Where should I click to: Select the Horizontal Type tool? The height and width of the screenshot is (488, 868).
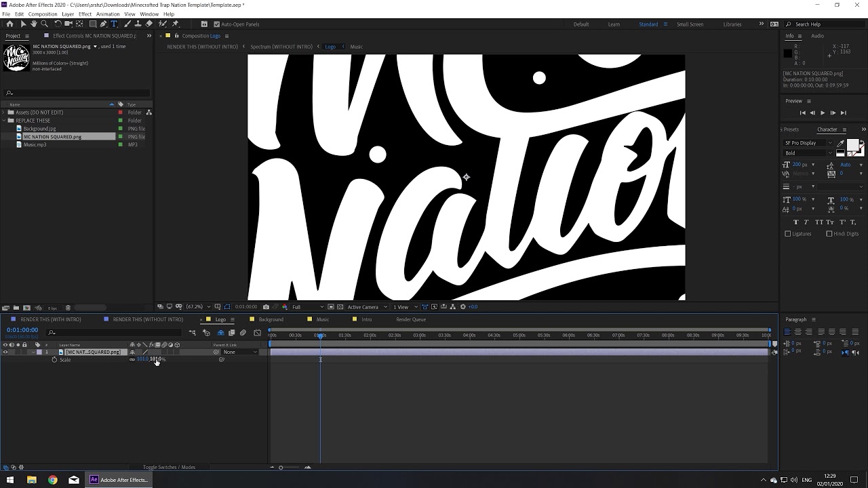click(114, 24)
